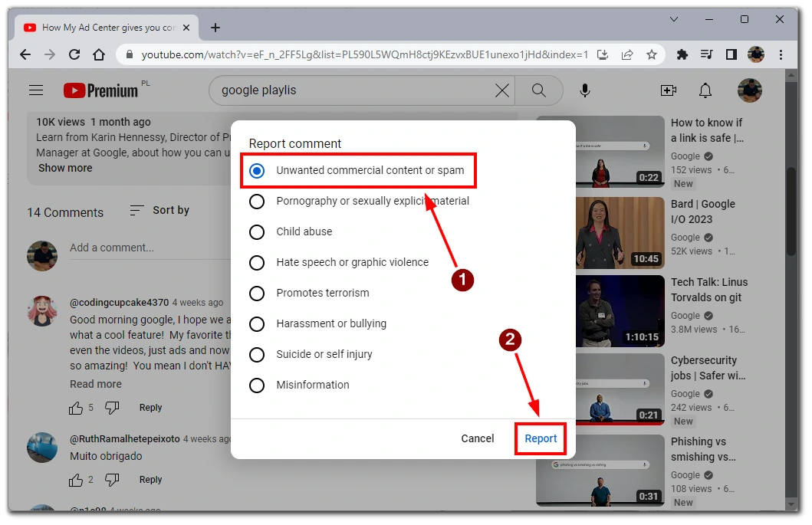Viewport: 812px width, 525px height.
Task: Open the Create video camera icon
Action: pos(669,90)
